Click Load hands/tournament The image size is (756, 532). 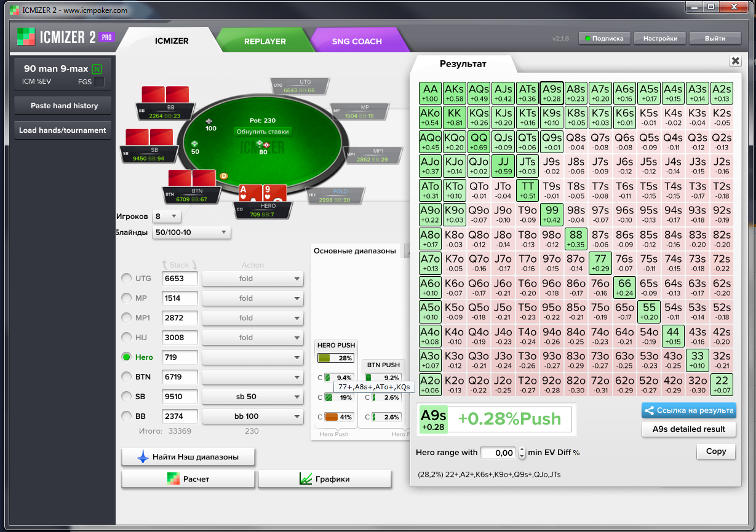(63, 130)
